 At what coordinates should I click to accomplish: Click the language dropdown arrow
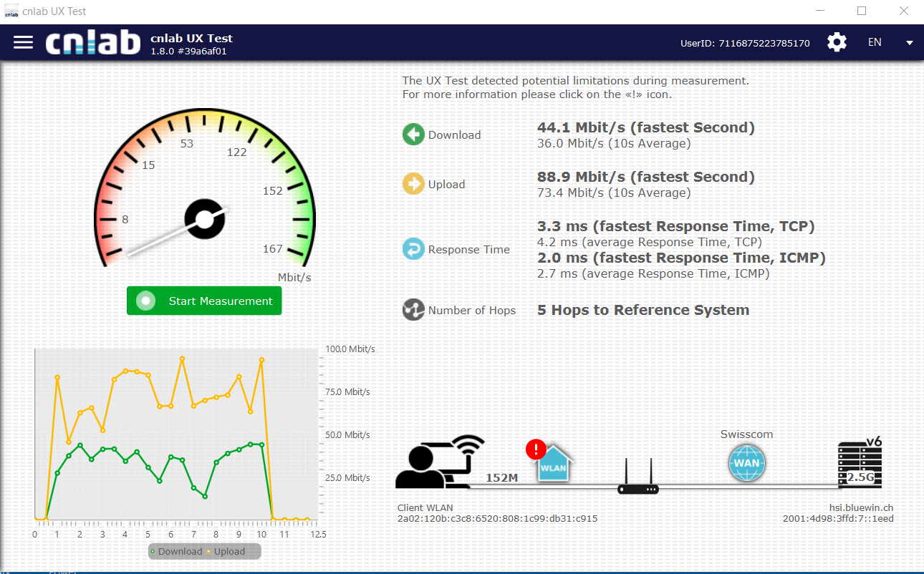[x=909, y=43]
